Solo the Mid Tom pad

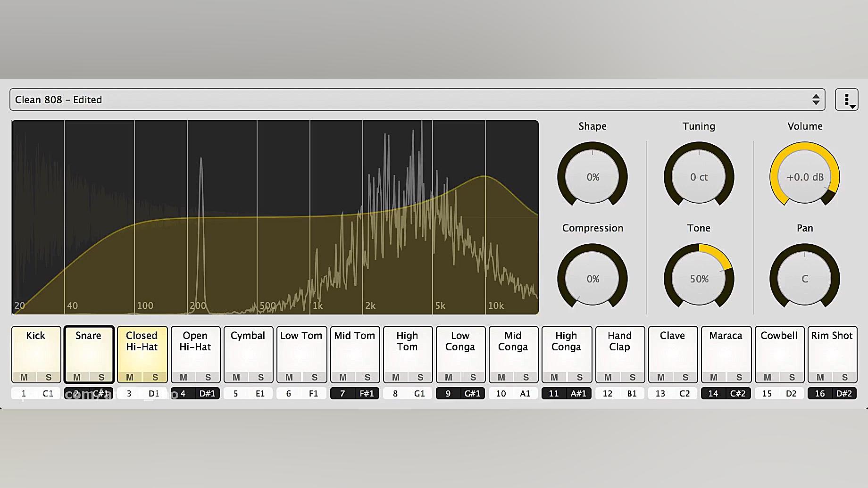367,377
